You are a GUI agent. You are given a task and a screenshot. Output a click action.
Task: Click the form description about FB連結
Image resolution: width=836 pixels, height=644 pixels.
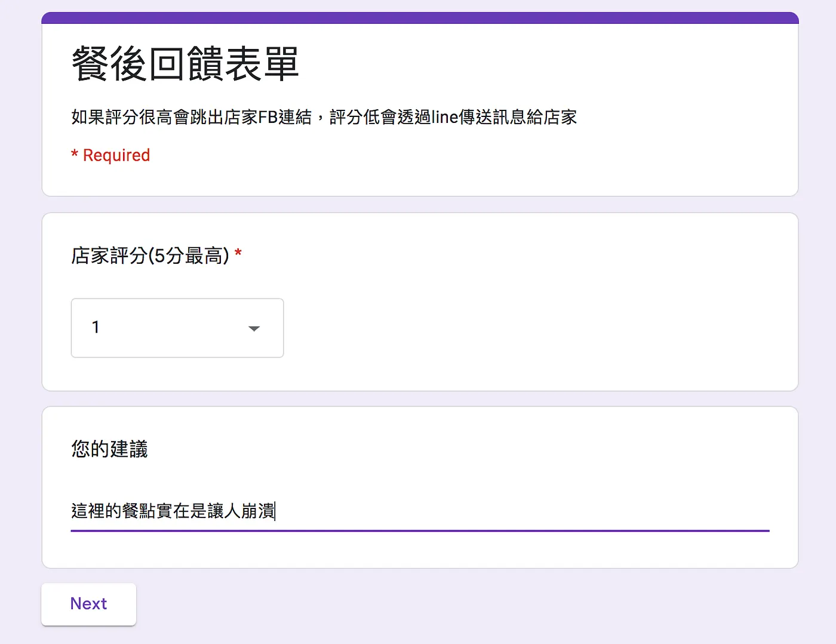(324, 117)
